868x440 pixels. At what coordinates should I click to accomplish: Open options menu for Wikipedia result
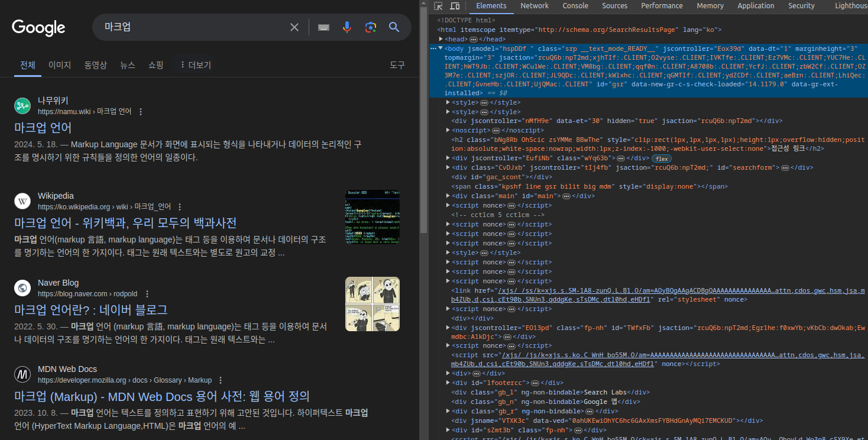coord(180,207)
